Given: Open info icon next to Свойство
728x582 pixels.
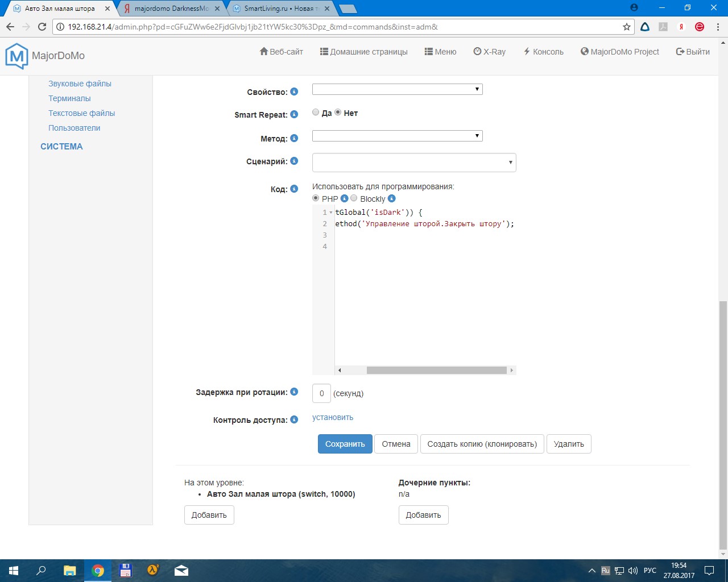Looking at the screenshot, I should 294,92.
